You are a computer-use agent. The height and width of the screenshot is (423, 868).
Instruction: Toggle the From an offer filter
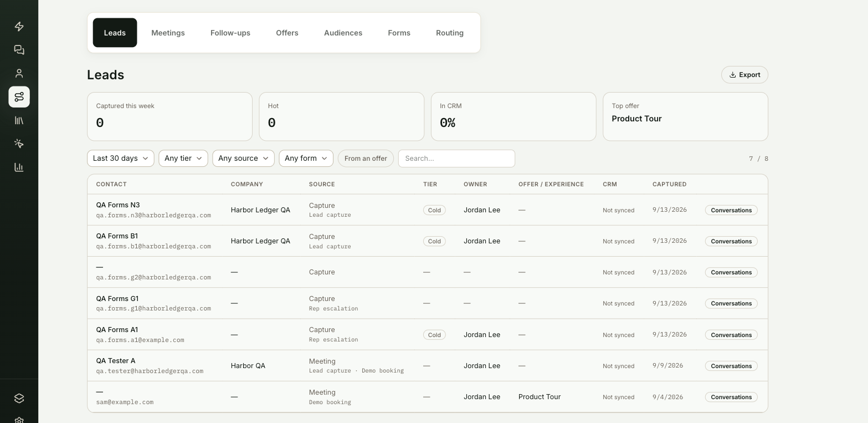366,159
